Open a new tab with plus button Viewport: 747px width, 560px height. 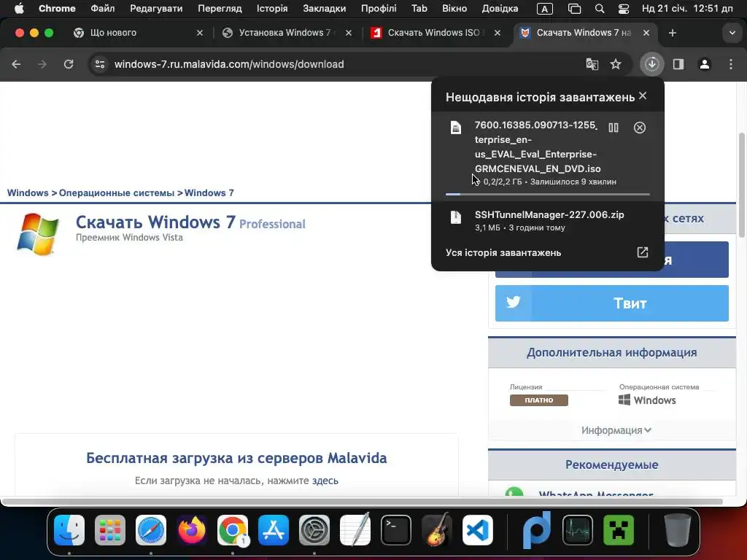[672, 33]
